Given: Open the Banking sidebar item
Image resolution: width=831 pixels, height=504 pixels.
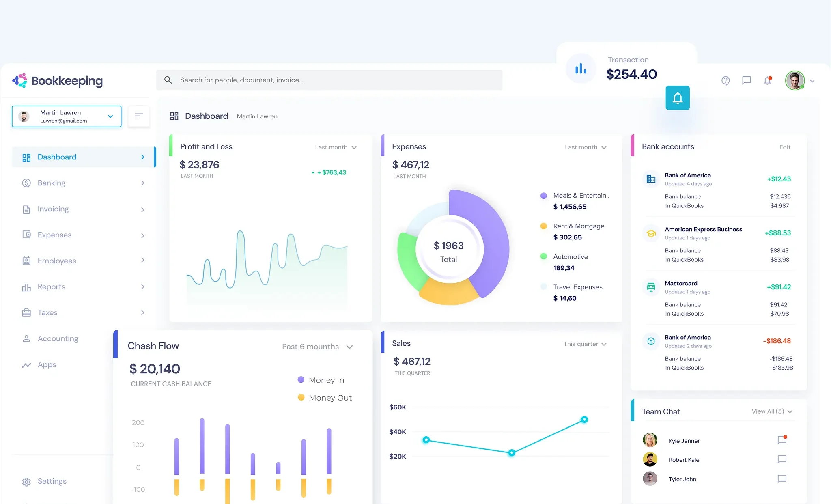Looking at the screenshot, I should pyautogui.click(x=84, y=183).
